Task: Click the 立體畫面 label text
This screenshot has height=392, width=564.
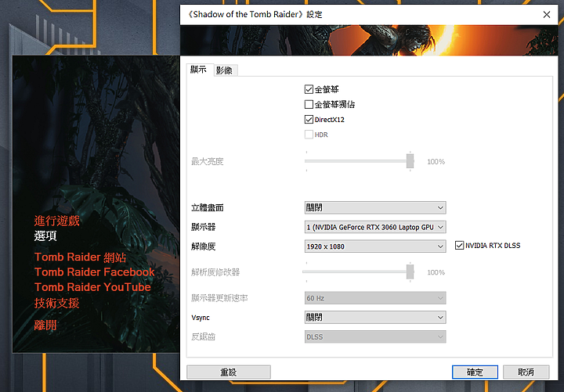Action: point(207,207)
